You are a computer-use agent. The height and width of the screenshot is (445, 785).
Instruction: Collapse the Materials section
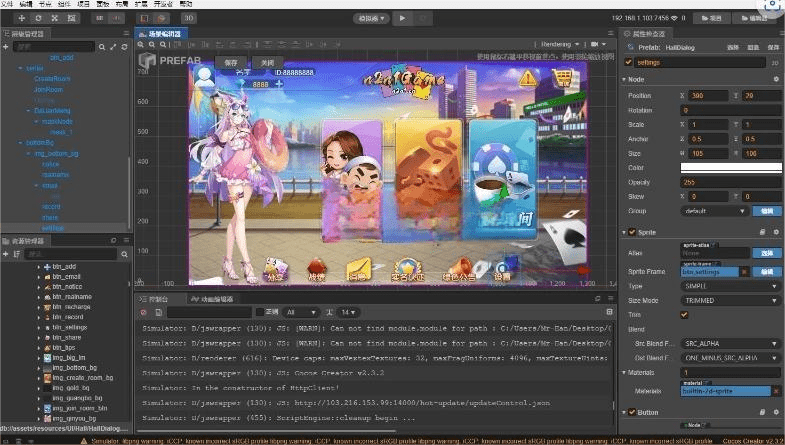pyautogui.click(x=624, y=372)
